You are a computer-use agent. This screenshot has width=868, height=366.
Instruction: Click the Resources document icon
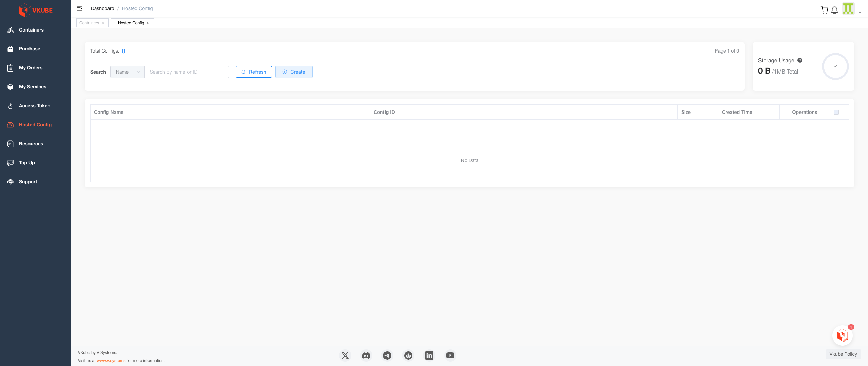click(11, 144)
